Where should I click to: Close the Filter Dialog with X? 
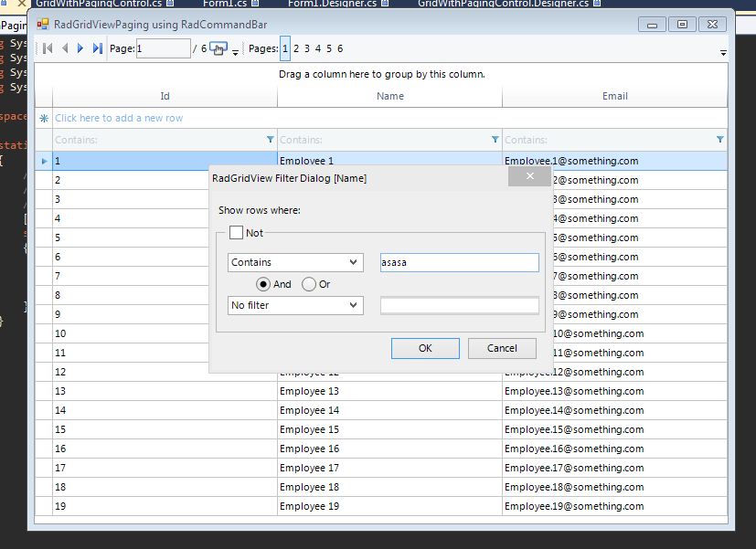tap(529, 175)
